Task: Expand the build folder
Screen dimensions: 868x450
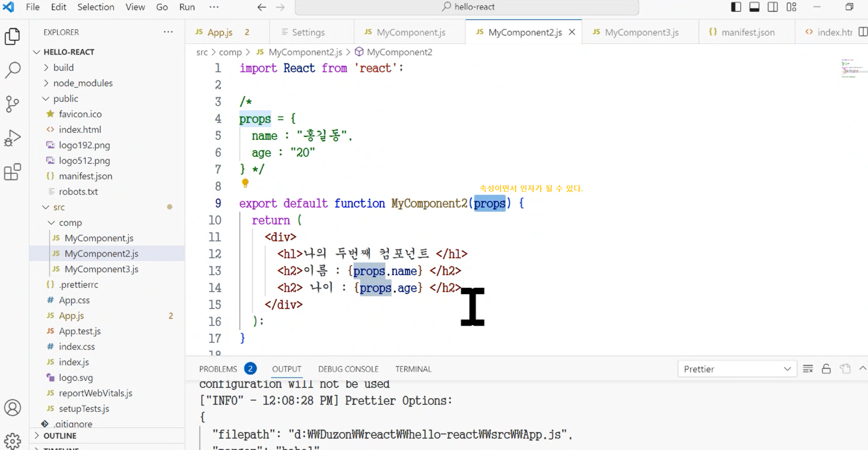Action: (46, 68)
